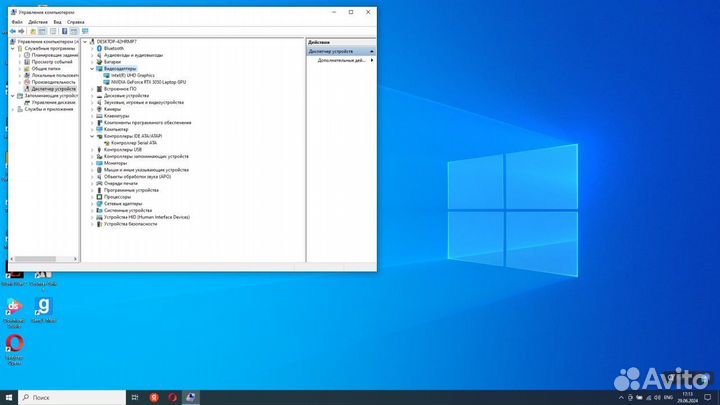Open the notification center icon in the tray
This screenshot has height=405, width=720.
tap(708, 398)
